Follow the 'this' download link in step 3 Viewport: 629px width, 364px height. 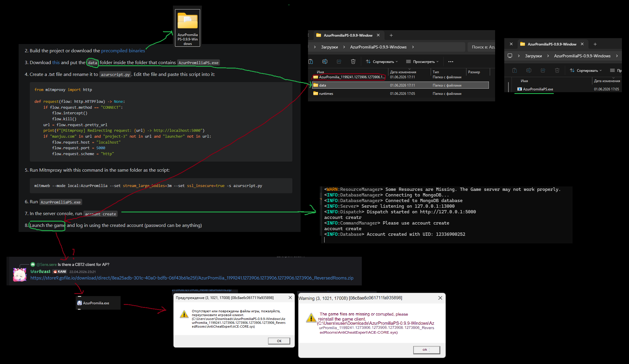point(56,62)
